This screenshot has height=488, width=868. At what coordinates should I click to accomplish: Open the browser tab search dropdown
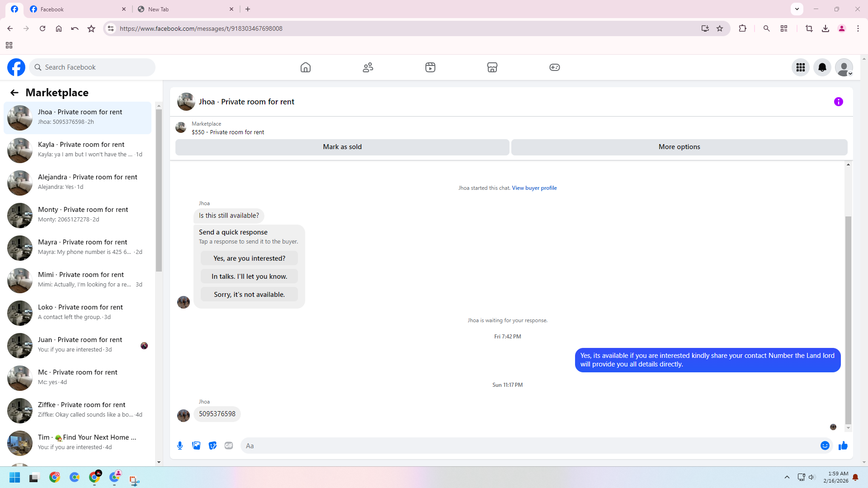point(797,9)
